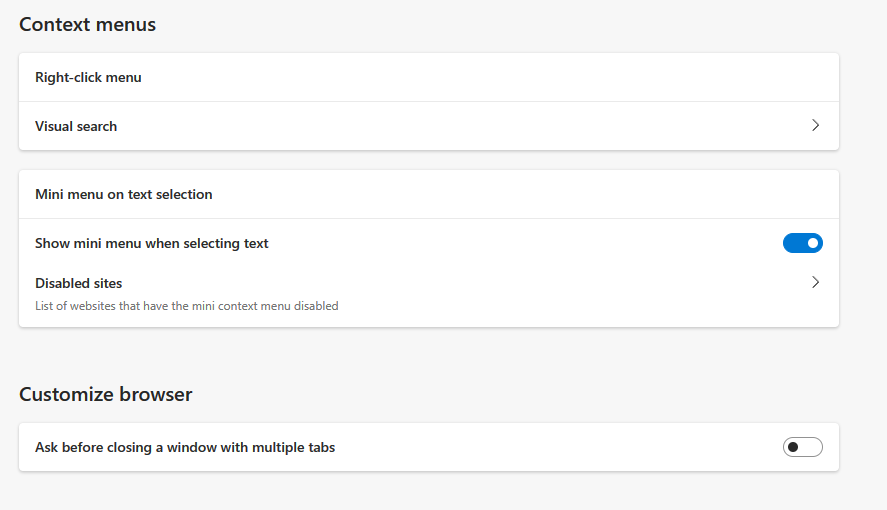The width and height of the screenshot is (887, 510).
Task: Click blank space in the Ask before closing row
Action: point(550,447)
